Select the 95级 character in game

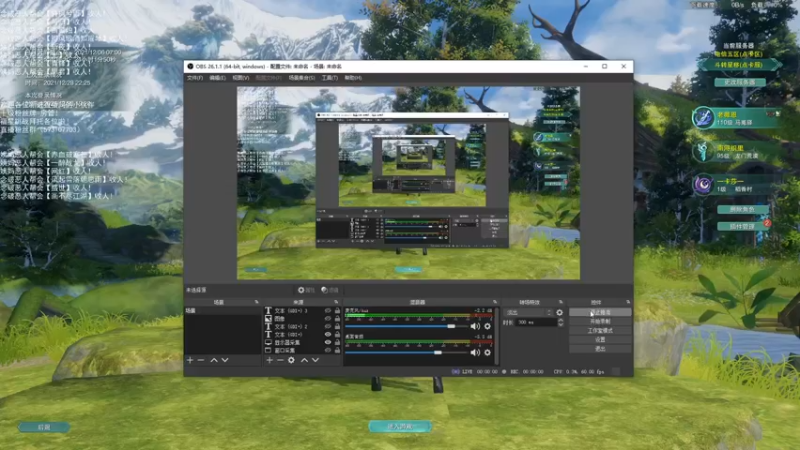736,152
